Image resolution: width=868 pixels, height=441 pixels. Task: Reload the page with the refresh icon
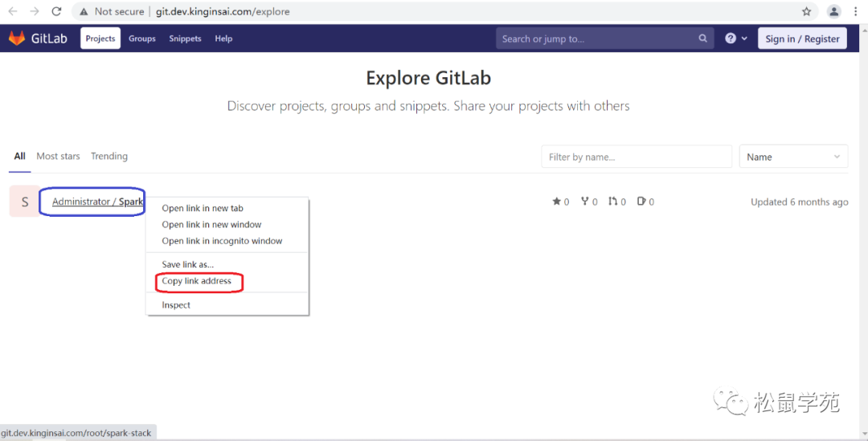(56, 11)
